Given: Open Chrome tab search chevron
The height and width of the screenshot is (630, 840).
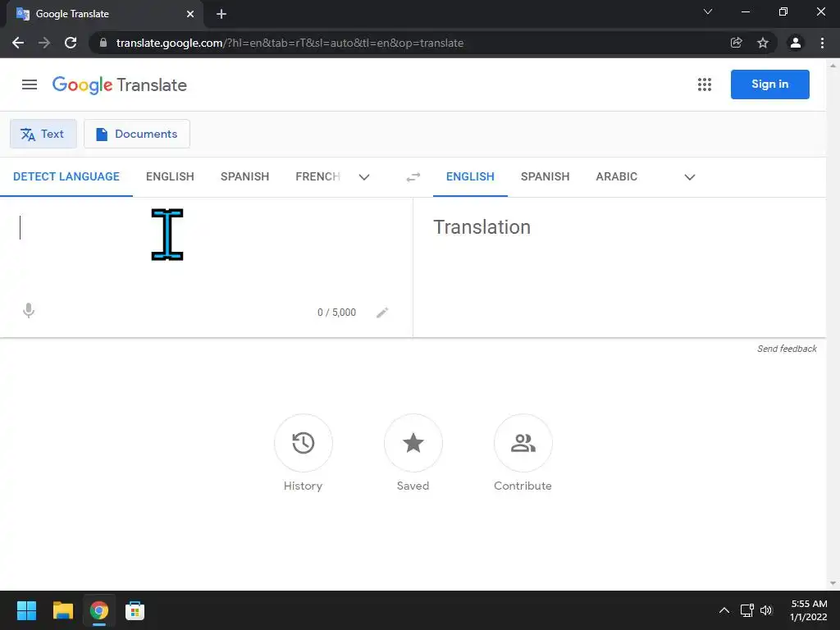Looking at the screenshot, I should [708, 11].
